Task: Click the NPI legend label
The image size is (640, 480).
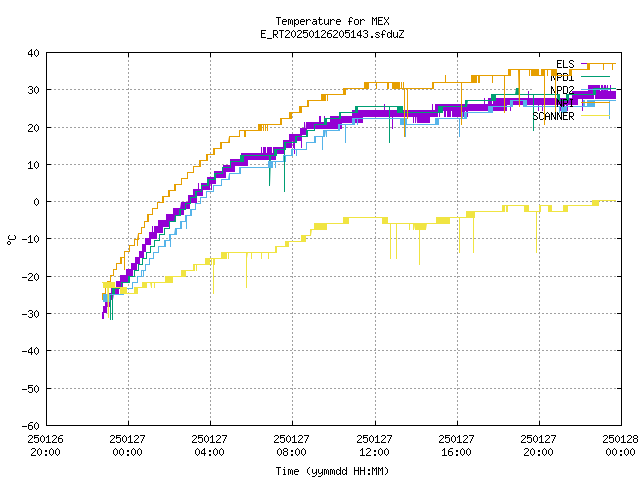Action: tap(565, 103)
